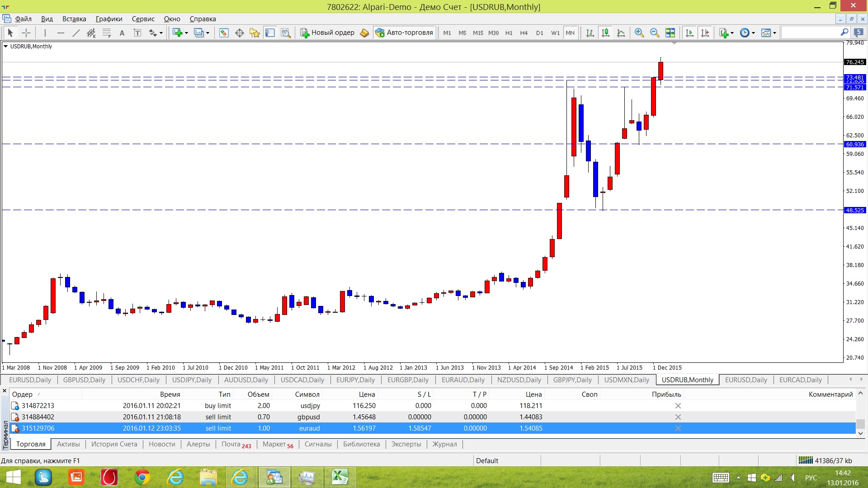Expand the indicators list dropdown
The width and height of the screenshot is (868, 488).
tap(732, 33)
